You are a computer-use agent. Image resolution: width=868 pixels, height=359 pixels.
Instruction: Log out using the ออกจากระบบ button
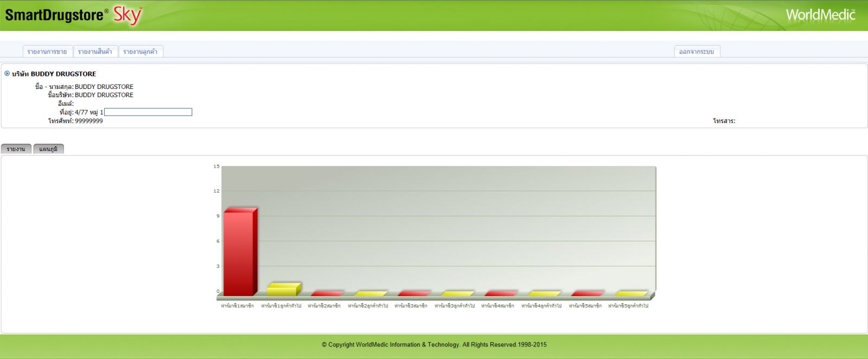697,52
